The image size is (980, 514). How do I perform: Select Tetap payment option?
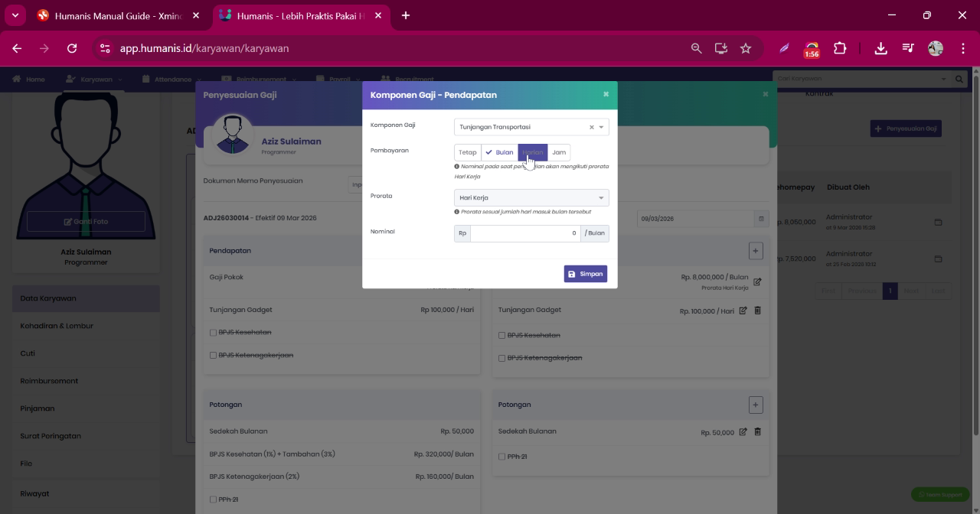[x=468, y=152]
